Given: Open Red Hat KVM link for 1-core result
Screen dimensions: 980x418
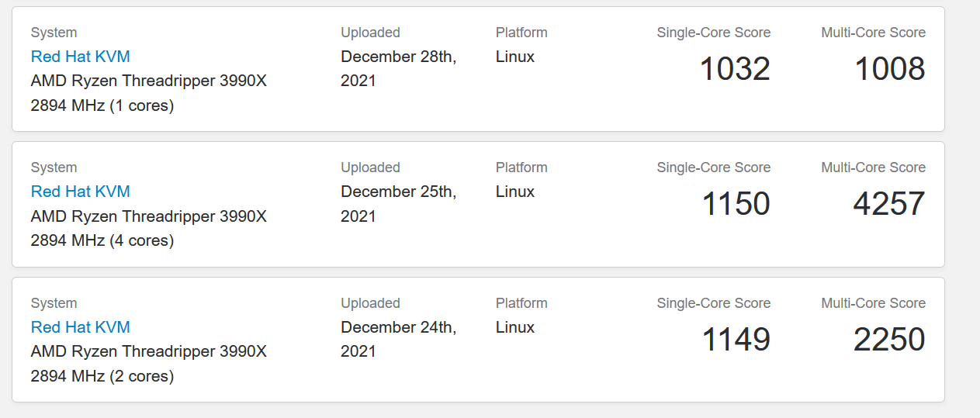Looking at the screenshot, I should pyautogui.click(x=80, y=57).
